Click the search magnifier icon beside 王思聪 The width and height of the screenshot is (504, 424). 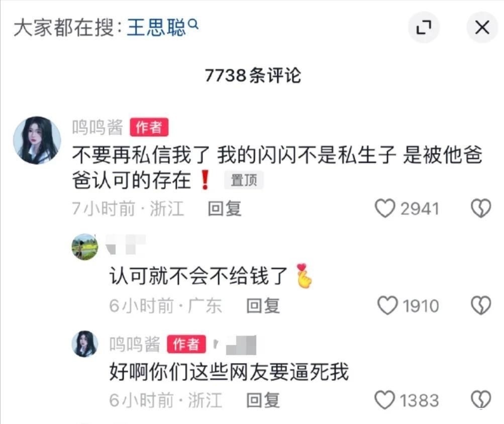tap(193, 24)
